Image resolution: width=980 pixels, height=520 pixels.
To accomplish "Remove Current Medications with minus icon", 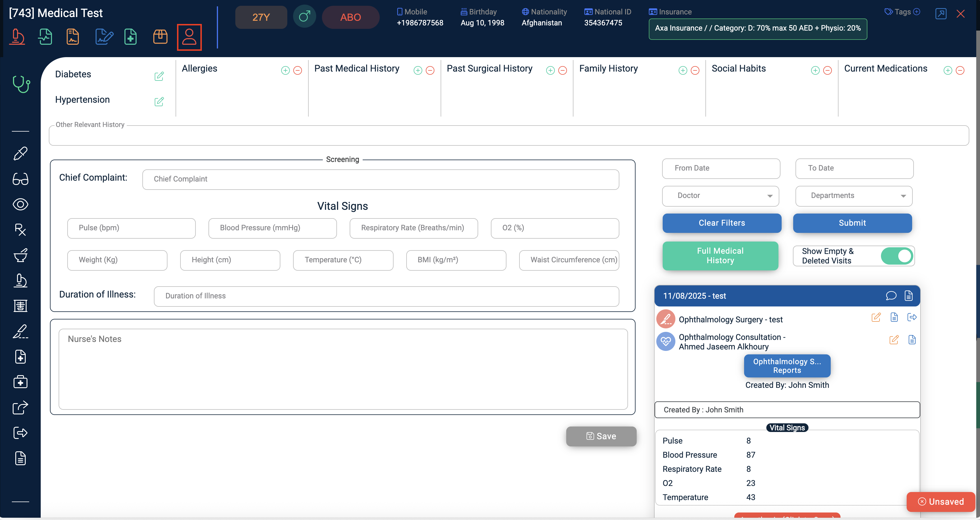I will 960,70.
